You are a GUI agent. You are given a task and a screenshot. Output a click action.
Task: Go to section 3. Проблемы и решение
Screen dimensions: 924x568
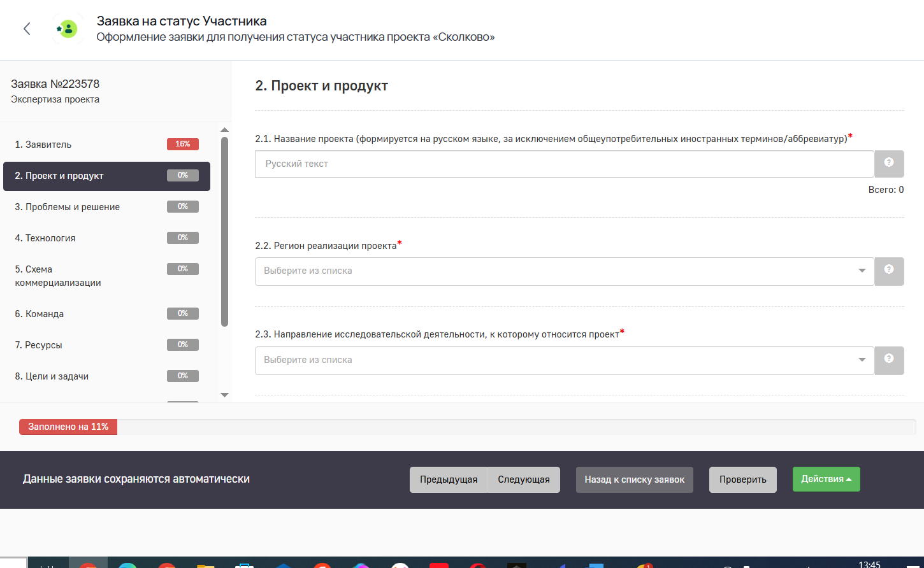click(x=106, y=207)
